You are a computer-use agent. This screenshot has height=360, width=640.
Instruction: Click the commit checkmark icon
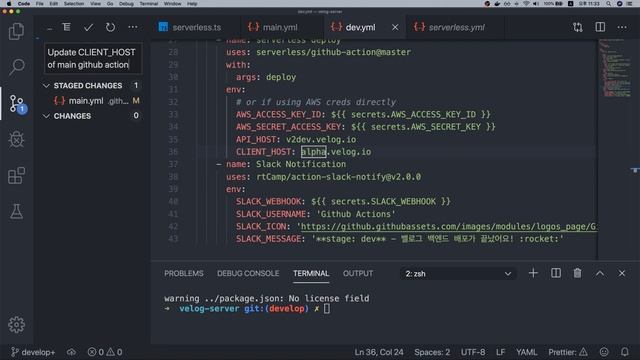88,27
